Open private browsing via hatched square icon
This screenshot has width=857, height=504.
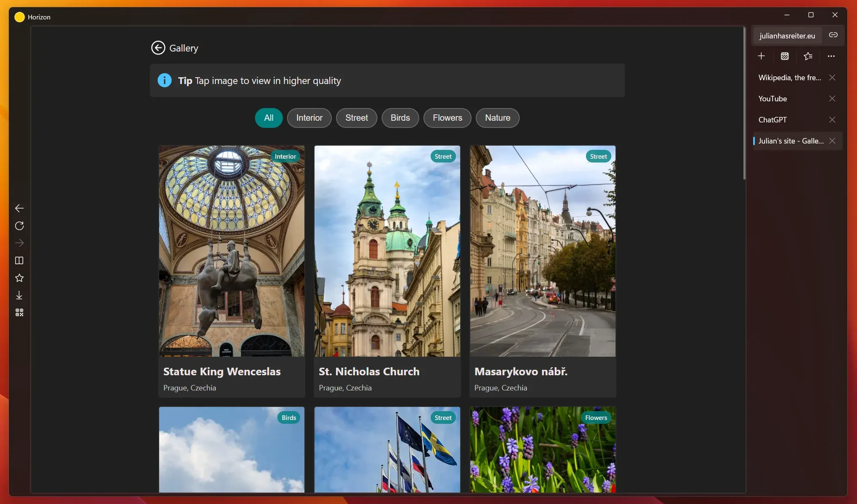(x=784, y=56)
